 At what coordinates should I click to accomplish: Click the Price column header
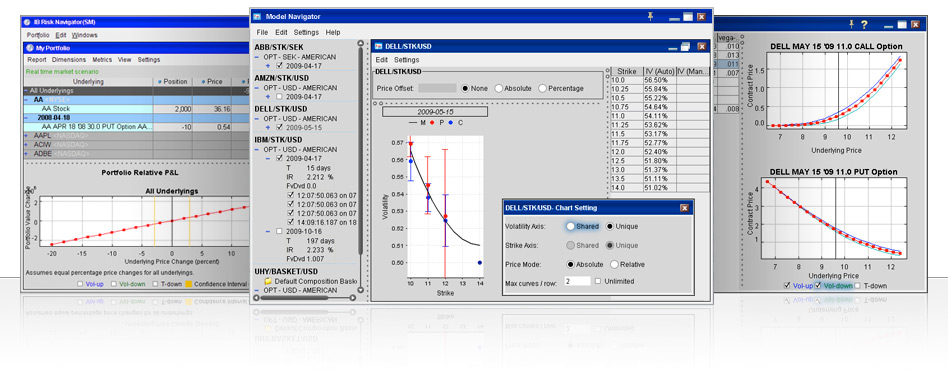[212, 82]
